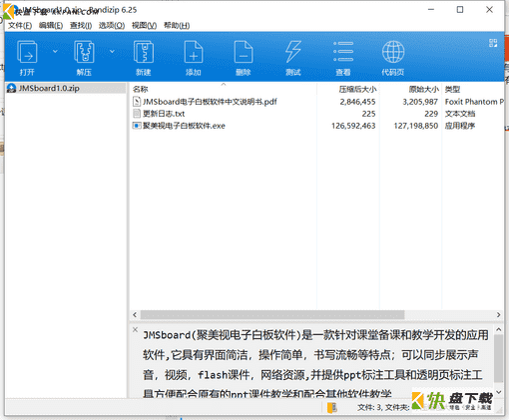Expand the dropdown arrow beside Extract
This screenshot has width=509, height=420.
point(112,52)
